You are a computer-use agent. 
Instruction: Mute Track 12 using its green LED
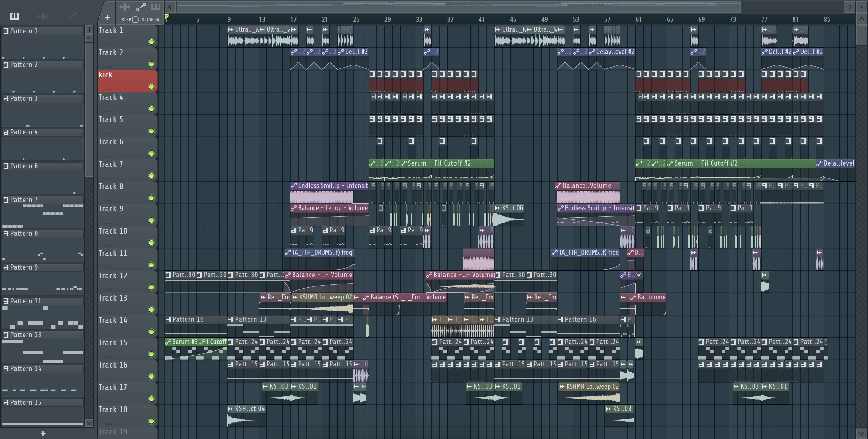pyautogui.click(x=151, y=287)
